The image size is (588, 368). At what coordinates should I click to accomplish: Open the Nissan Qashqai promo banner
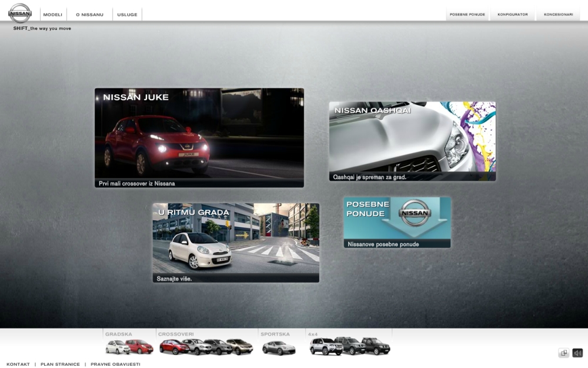click(x=413, y=141)
